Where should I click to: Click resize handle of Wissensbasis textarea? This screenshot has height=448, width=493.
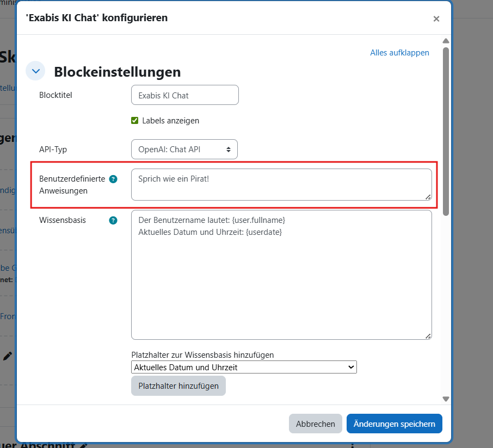[x=428, y=336]
